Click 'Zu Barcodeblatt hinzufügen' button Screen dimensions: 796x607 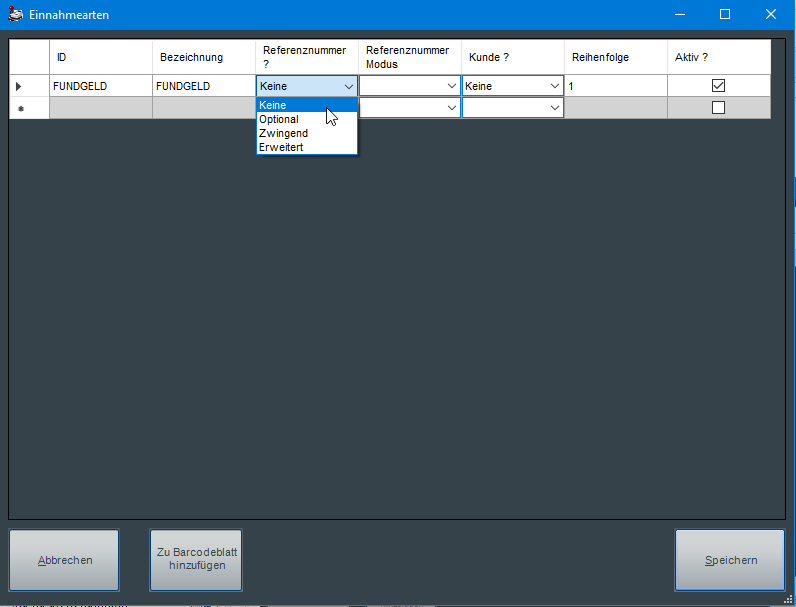pyautogui.click(x=196, y=560)
